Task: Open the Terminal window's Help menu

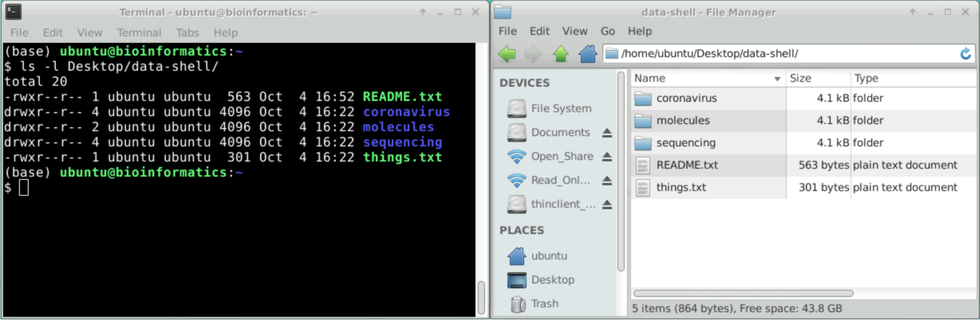Action: pos(226,32)
